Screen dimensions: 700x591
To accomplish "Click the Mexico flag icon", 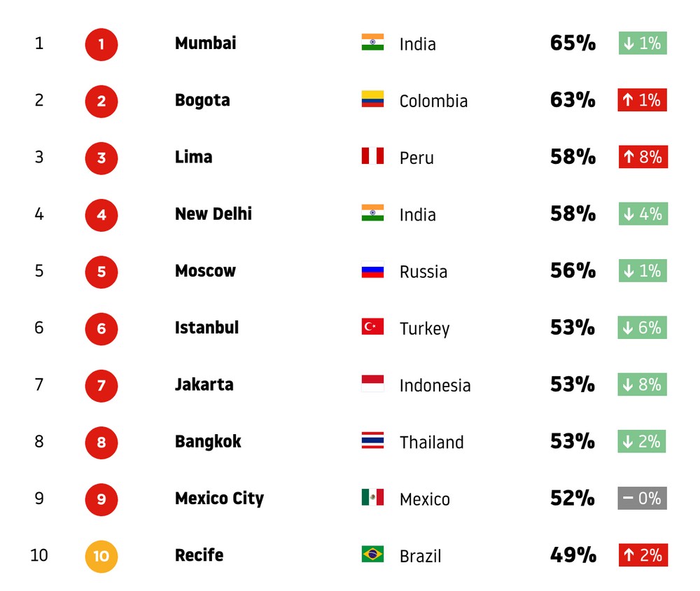I will coord(372,497).
